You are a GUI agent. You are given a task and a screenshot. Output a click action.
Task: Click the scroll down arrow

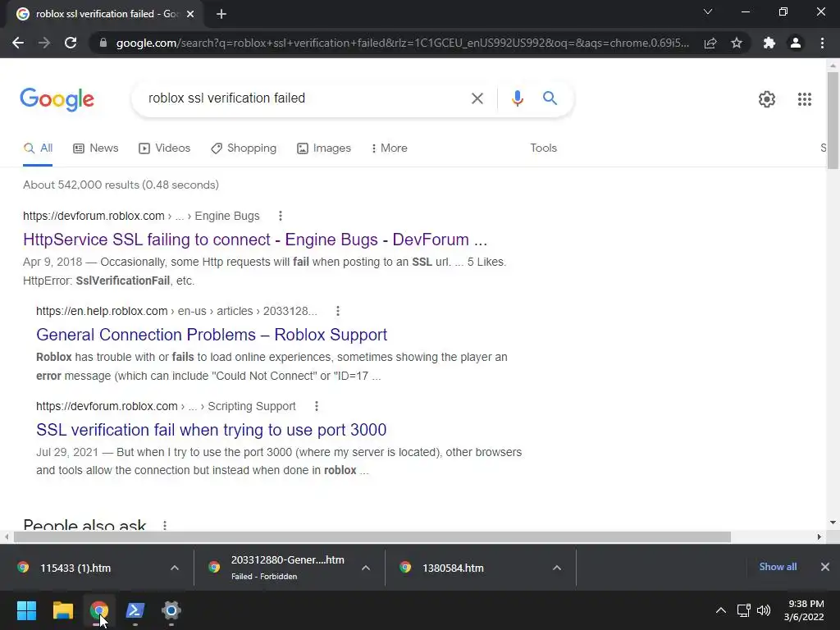point(833,523)
